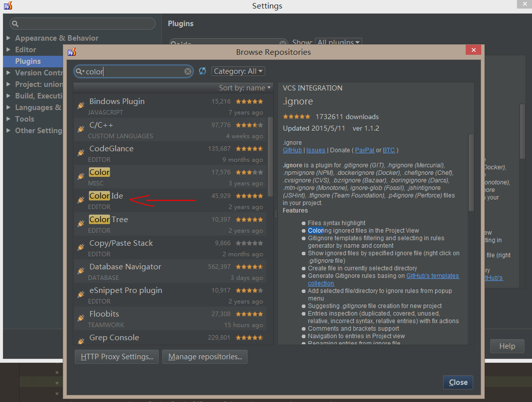This screenshot has width=532, height=402.
Task: Click the PhpStorm icon in Browse Repositories title
Action: 72,52
